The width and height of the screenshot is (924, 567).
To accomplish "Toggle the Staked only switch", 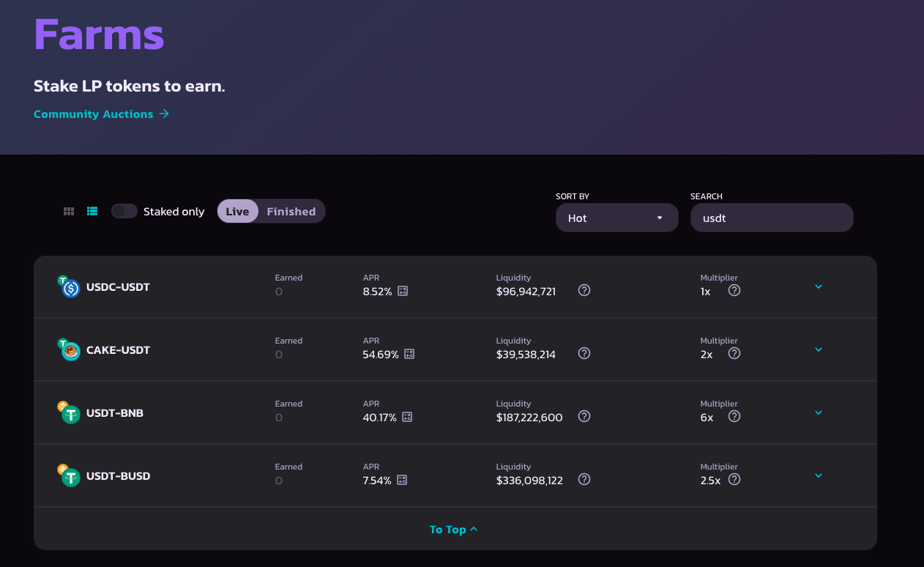I will (124, 212).
